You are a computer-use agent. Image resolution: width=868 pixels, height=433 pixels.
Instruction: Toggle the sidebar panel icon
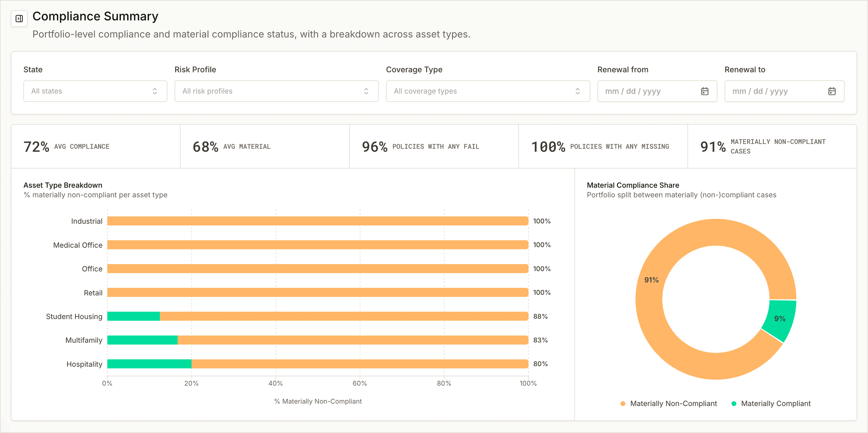(x=19, y=19)
